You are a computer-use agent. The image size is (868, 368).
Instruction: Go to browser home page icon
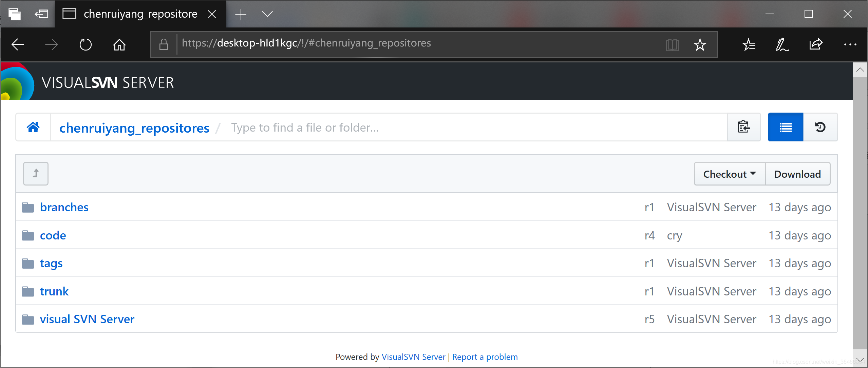[x=119, y=44]
